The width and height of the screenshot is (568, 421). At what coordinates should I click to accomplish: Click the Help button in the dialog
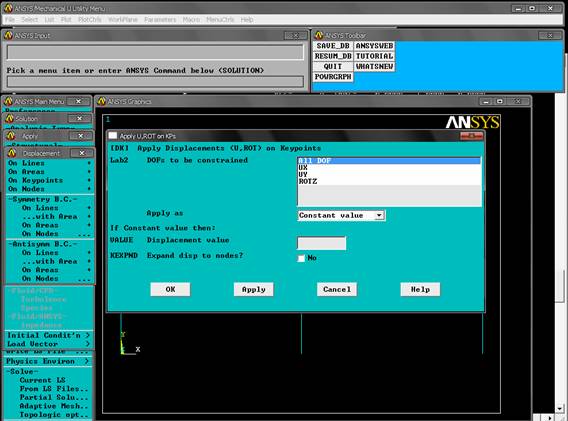[x=420, y=289]
